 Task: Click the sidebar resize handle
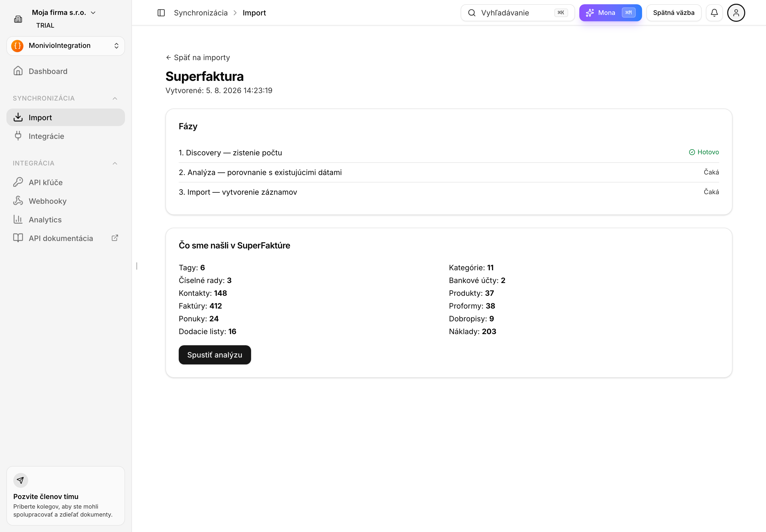137,266
